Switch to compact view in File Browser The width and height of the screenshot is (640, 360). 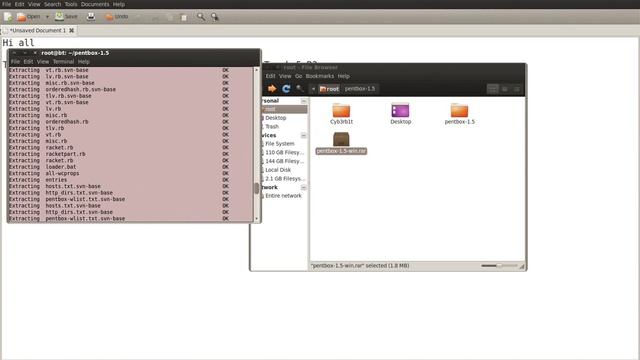click(x=517, y=89)
